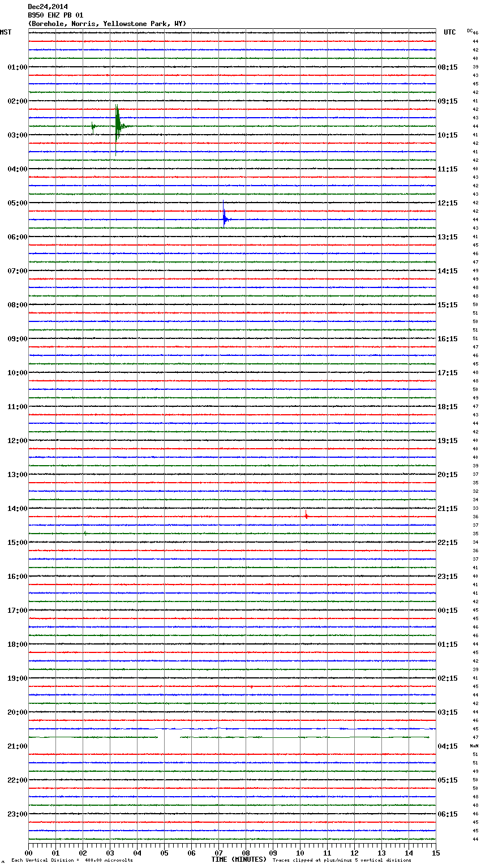Click the "MST" timezone label

[6, 32]
